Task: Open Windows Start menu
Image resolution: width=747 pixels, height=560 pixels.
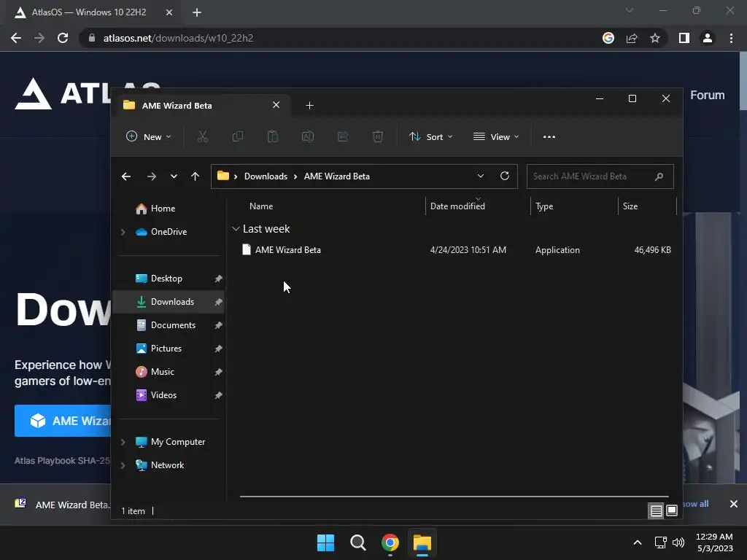Action: click(x=326, y=542)
